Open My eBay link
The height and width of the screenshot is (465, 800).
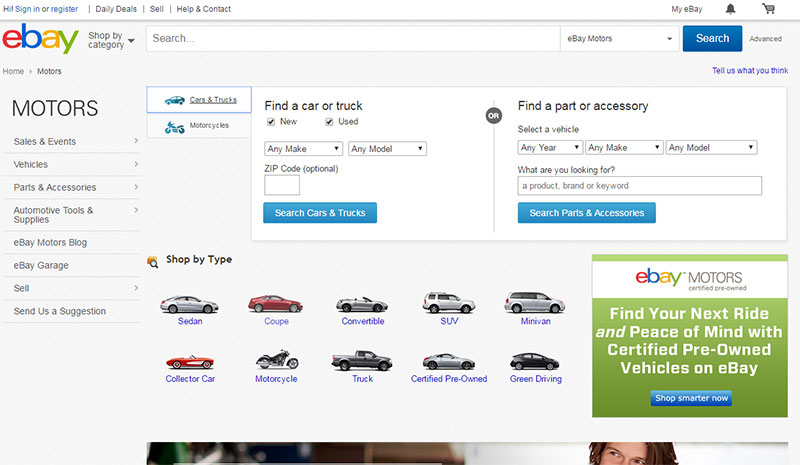click(x=687, y=9)
